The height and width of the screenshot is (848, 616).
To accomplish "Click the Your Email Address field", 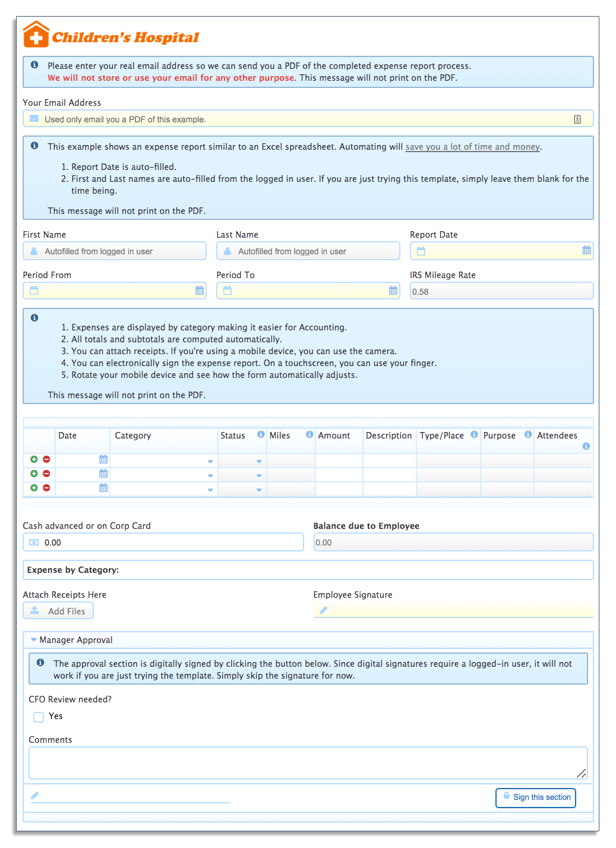I will pyautogui.click(x=308, y=119).
